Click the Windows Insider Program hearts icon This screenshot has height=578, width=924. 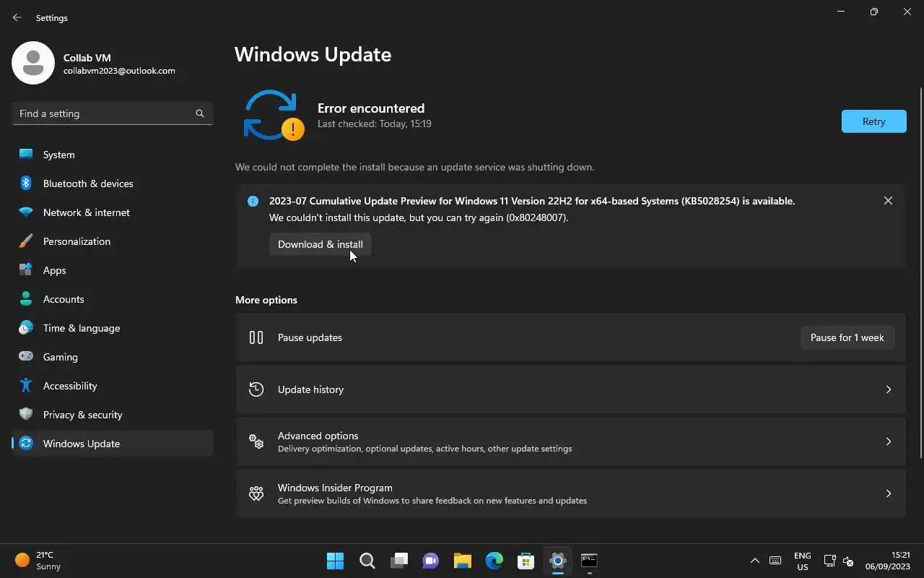tap(256, 493)
